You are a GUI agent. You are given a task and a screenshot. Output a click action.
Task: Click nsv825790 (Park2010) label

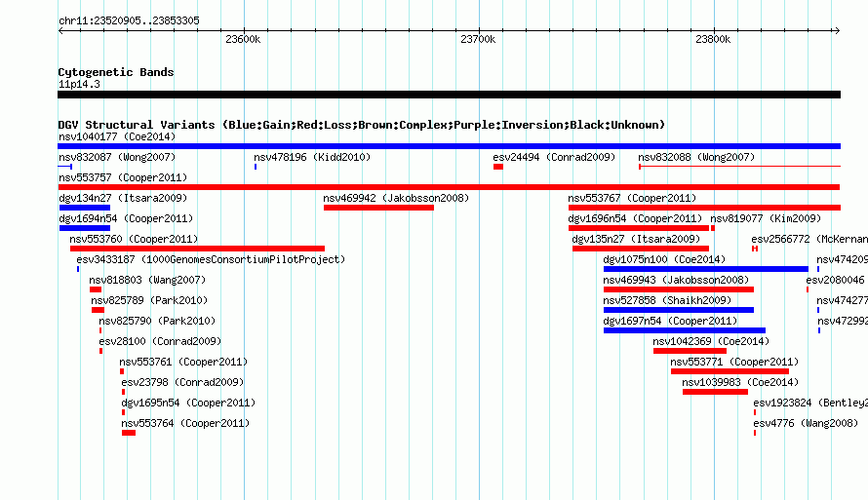click(x=157, y=321)
